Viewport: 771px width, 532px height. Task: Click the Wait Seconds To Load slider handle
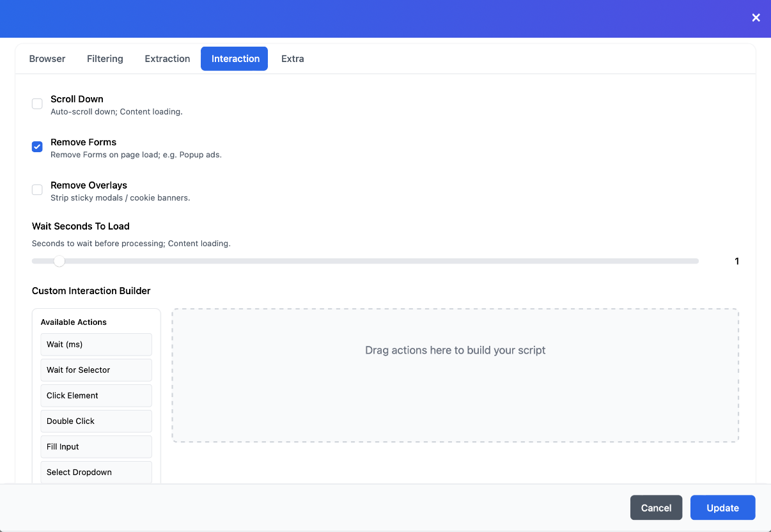point(59,261)
